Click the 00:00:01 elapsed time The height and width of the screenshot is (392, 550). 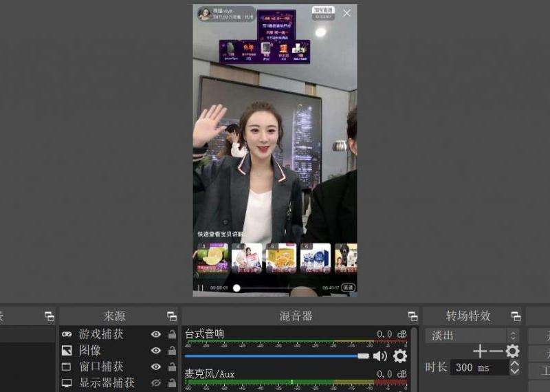tap(219, 287)
